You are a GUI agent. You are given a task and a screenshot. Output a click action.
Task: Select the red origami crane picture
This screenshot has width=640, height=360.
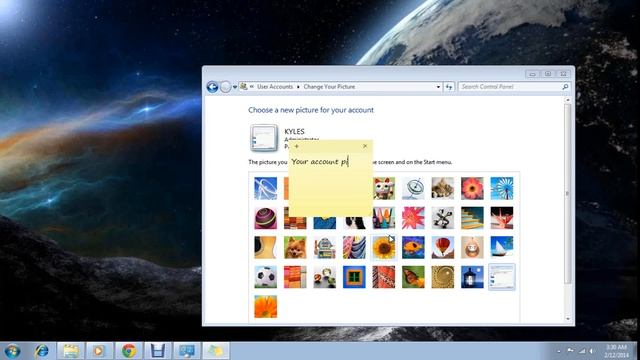[502, 218]
